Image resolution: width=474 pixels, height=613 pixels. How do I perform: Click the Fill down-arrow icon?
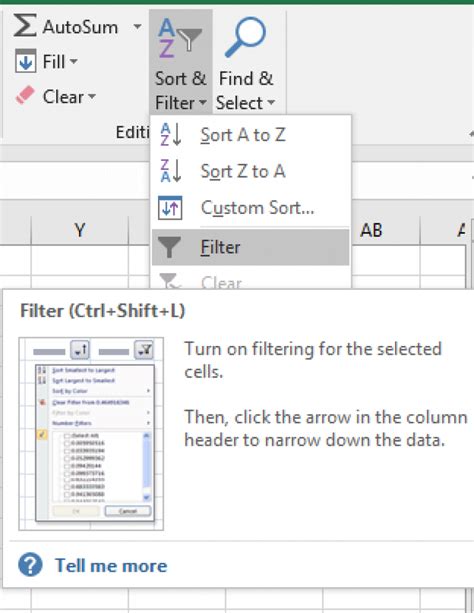click(25, 61)
